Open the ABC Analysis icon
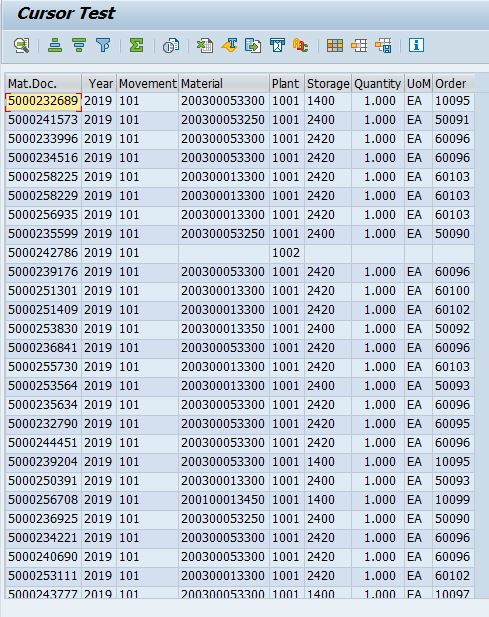This screenshot has height=617, width=489. pos(301,45)
